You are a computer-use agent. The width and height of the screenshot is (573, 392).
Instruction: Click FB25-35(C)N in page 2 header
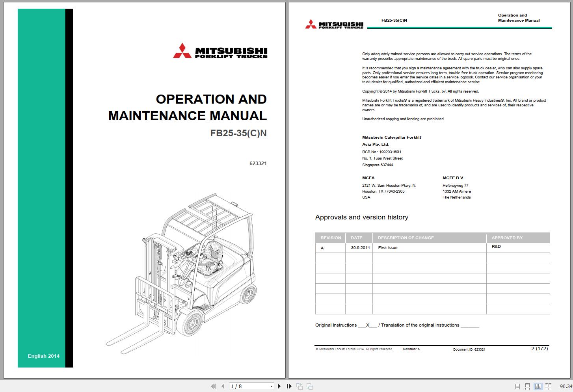[x=394, y=20]
